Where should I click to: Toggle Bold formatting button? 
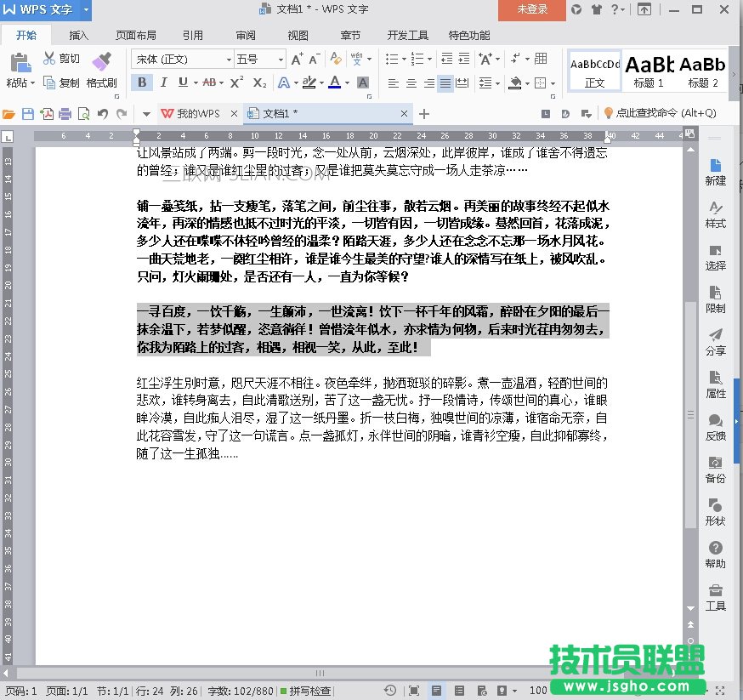point(141,83)
